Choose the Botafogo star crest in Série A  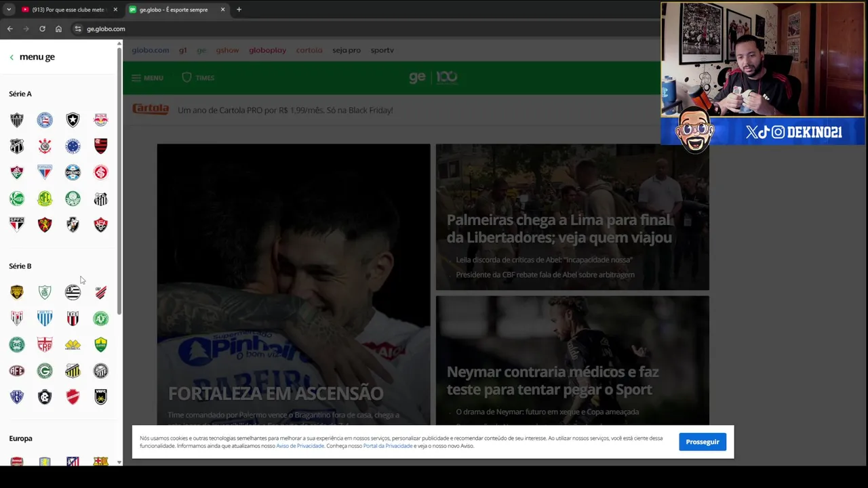(73, 120)
